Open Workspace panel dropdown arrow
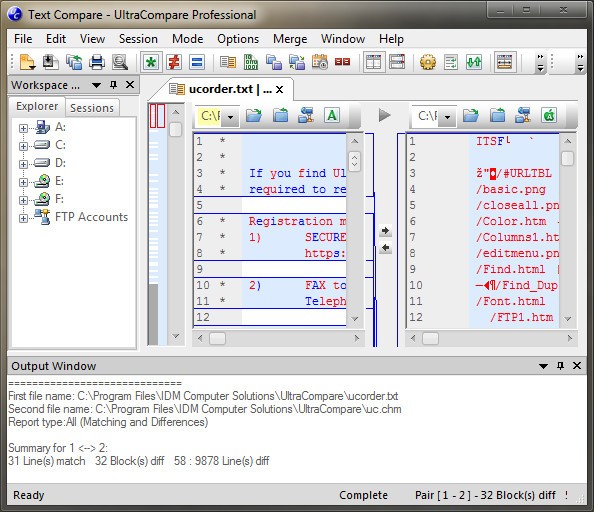The image size is (594, 512). click(x=96, y=85)
